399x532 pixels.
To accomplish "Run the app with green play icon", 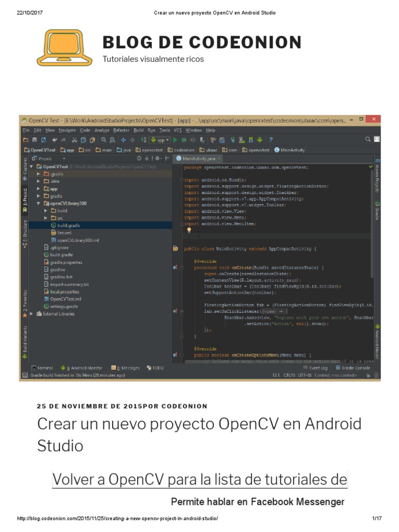I will tap(176, 140).
